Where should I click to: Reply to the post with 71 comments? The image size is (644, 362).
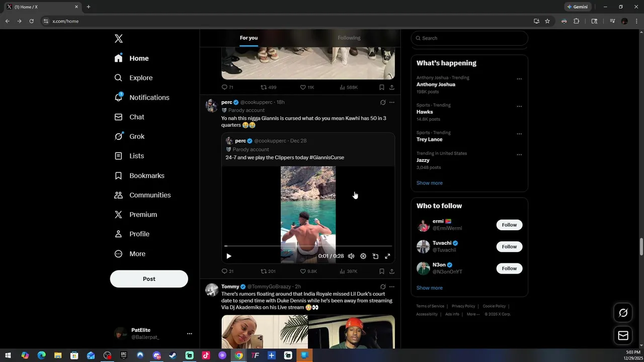pos(227,87)
